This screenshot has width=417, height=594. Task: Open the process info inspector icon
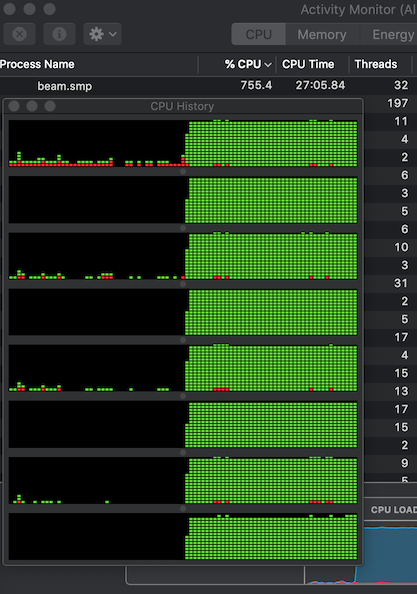[x=59, y=34]
